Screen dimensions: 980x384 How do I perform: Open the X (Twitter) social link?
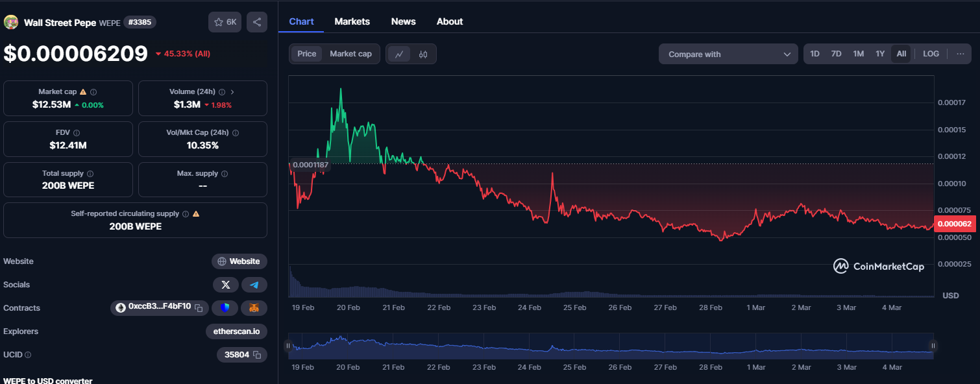pos(225,285)
